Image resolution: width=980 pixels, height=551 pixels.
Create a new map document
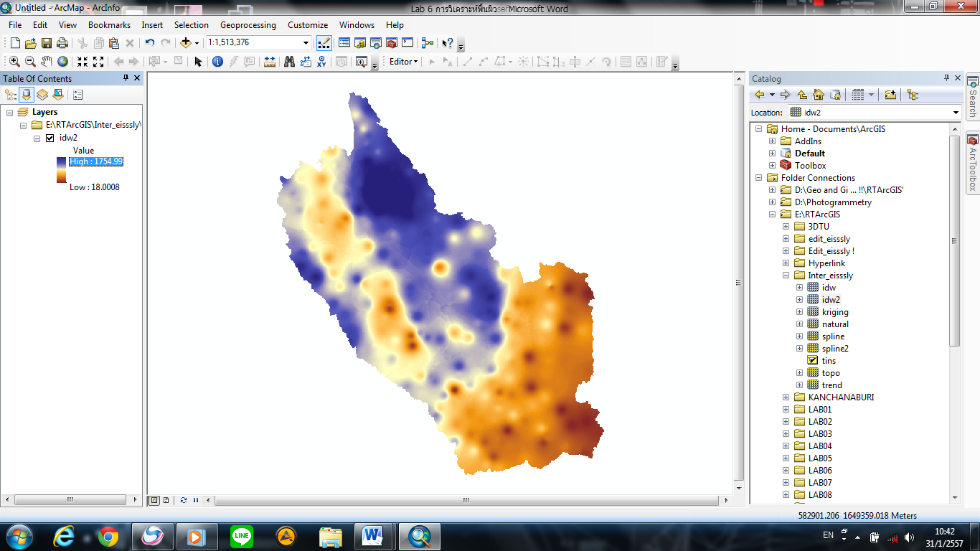[x=15, y=43]
